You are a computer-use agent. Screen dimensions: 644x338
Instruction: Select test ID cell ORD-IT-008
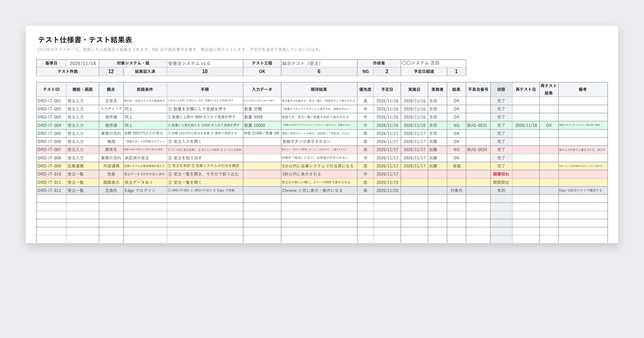coord(51,158)
